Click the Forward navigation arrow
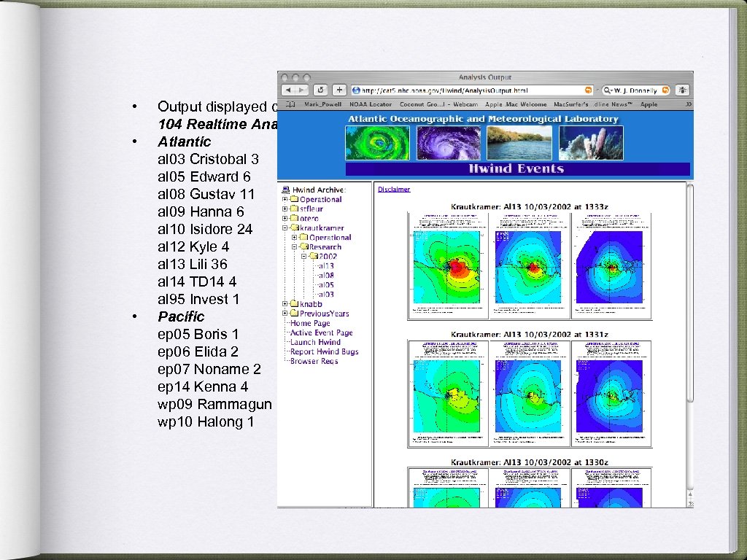 (x=303, y=88)
